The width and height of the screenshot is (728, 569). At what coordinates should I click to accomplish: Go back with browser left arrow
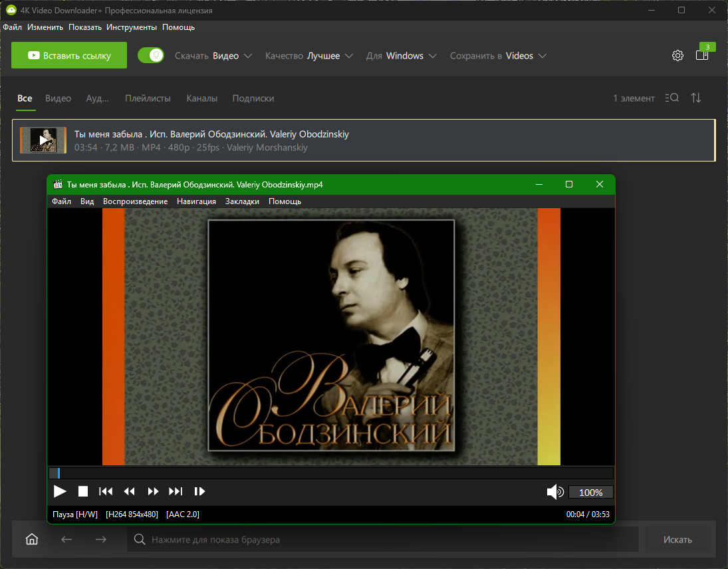click(x=66, y=539)
